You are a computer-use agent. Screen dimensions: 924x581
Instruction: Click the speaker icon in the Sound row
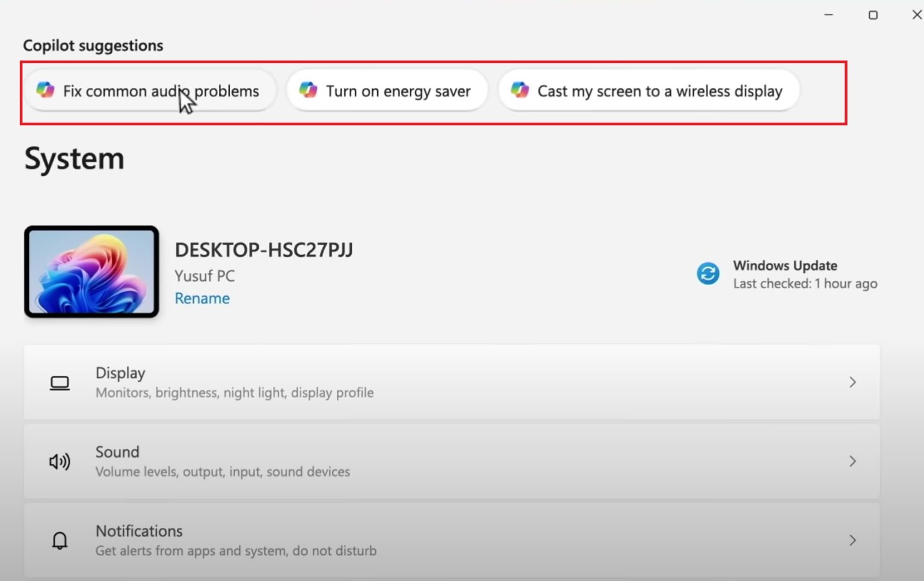(60, 461)
